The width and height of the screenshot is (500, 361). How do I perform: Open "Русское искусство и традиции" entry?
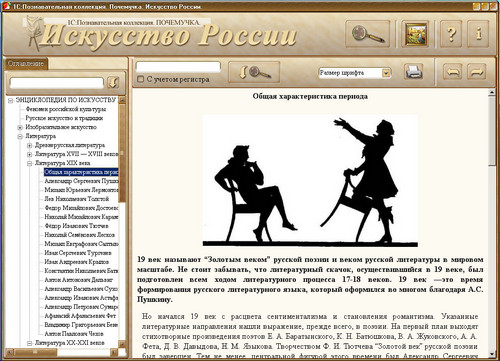point(64,118)
